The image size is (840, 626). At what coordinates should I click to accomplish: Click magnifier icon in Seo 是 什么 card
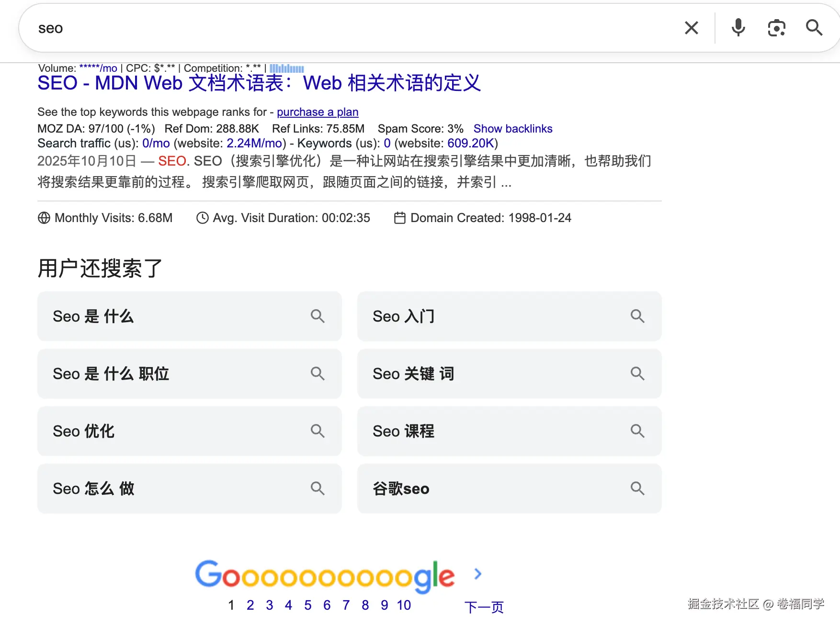318,316
